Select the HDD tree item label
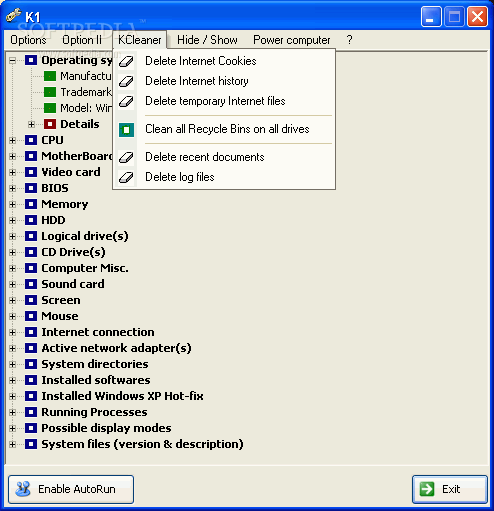The height and width of the screenshot is (511, 494). coord(53,220)
